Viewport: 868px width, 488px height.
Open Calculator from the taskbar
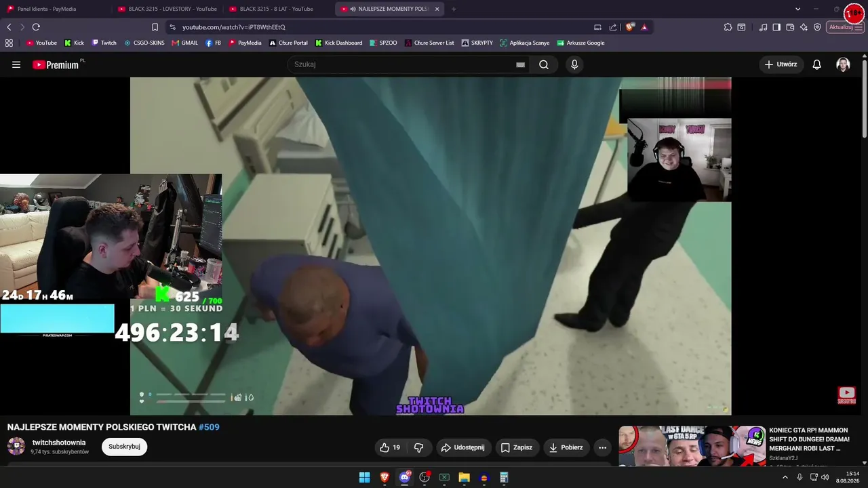point(504,478)
